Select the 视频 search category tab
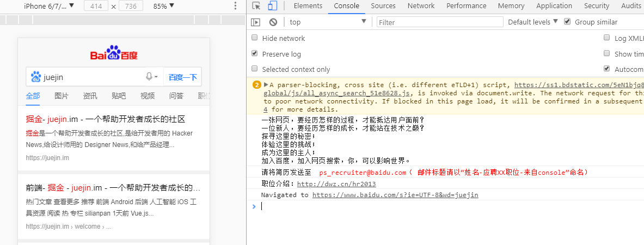The width and height of the screenshot is (644, 245). click(148, 96)
